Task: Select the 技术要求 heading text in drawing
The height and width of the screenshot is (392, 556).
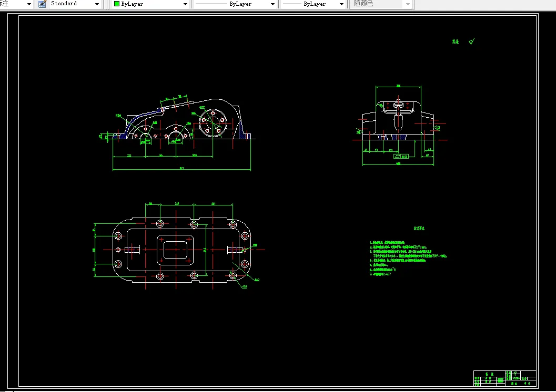Action: [x=419, y=229]
